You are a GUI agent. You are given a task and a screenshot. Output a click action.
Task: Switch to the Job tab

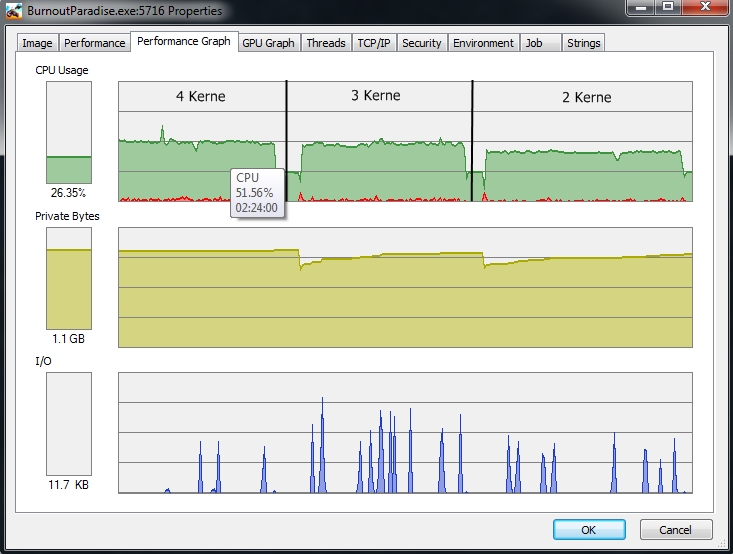(540, 43)
